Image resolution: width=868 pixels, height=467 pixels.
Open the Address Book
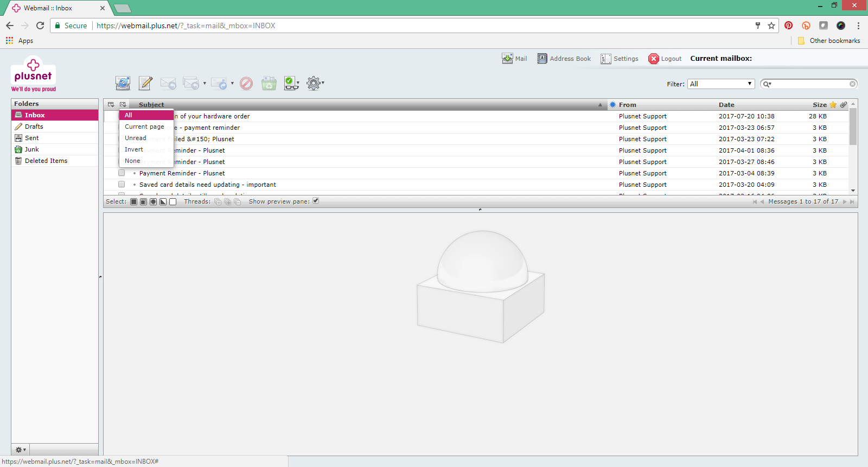pyautogui.click(x=564, y=59)
